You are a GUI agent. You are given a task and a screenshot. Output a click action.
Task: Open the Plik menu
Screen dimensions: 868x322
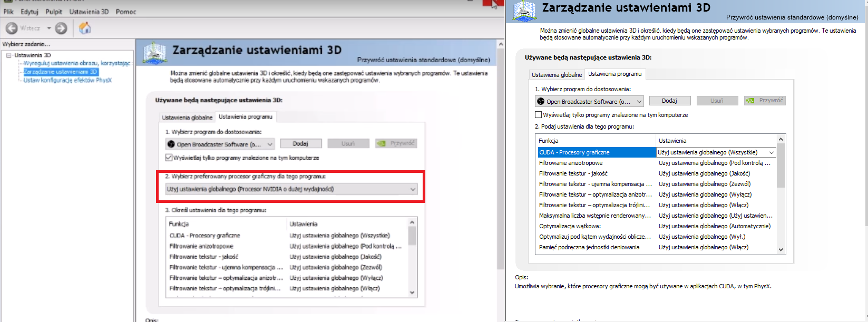click(8, 12)
